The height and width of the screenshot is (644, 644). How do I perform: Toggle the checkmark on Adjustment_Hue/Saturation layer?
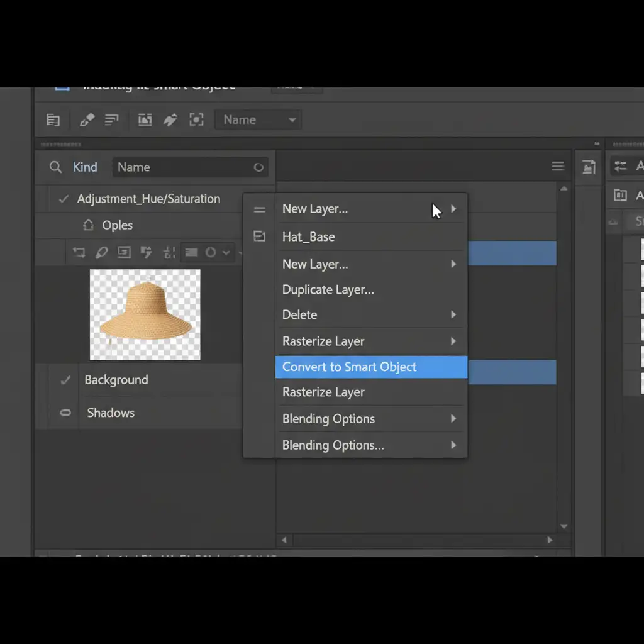[63, 199]
